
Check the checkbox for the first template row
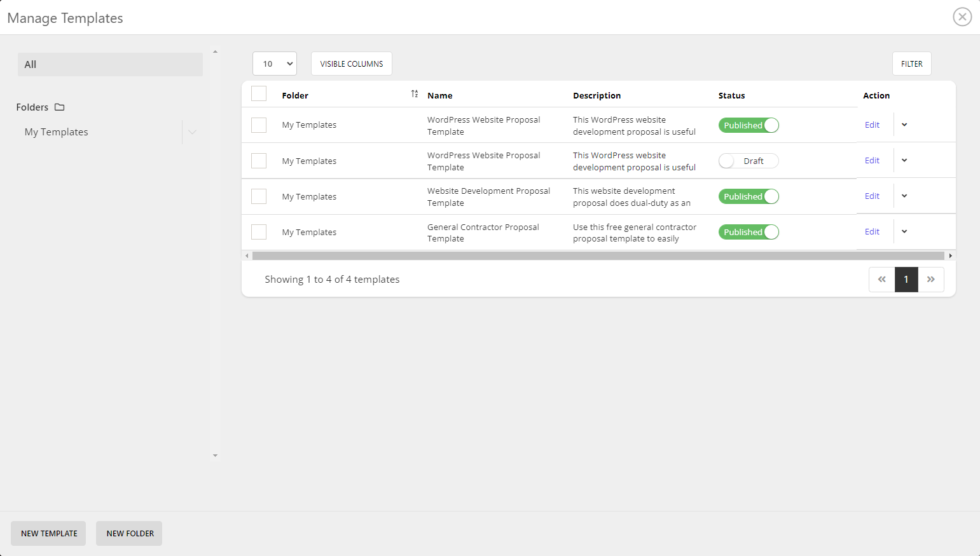[x=259, y=125]
